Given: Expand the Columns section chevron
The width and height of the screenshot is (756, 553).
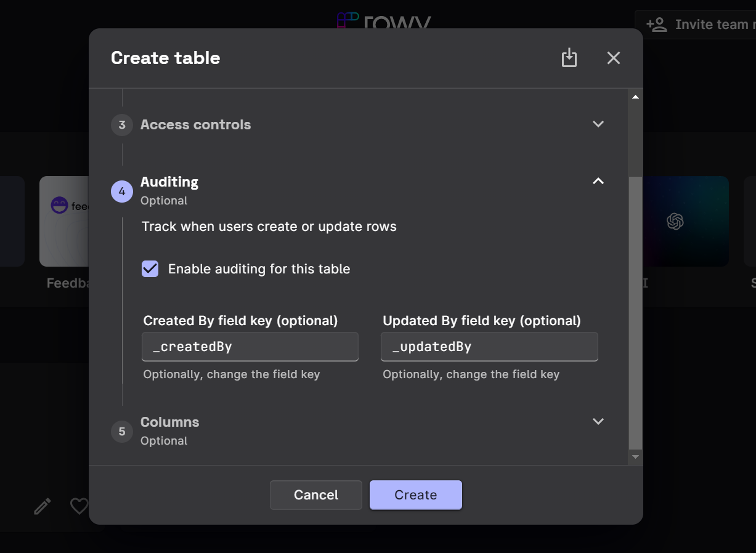Looking at the screenshot, I should tap(598, 421).
